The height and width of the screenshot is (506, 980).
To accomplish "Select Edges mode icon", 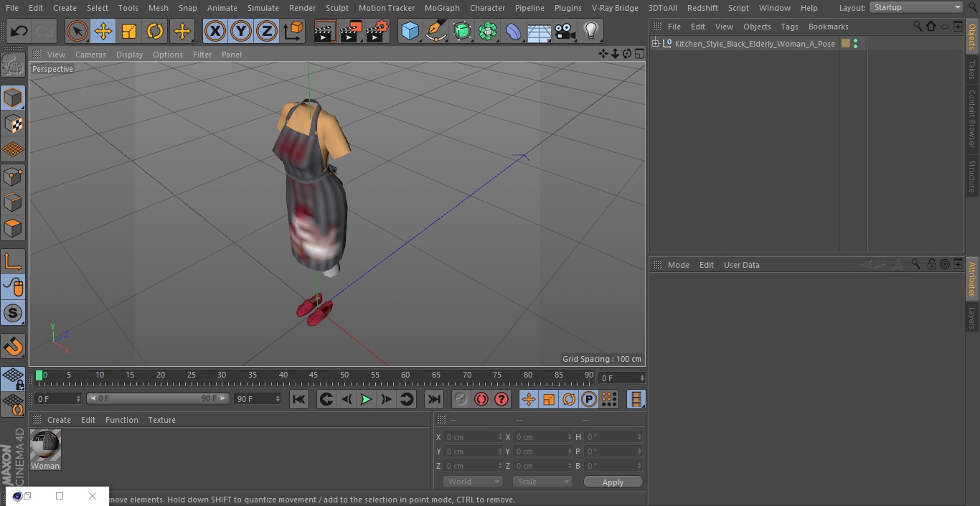I will 13,202.
